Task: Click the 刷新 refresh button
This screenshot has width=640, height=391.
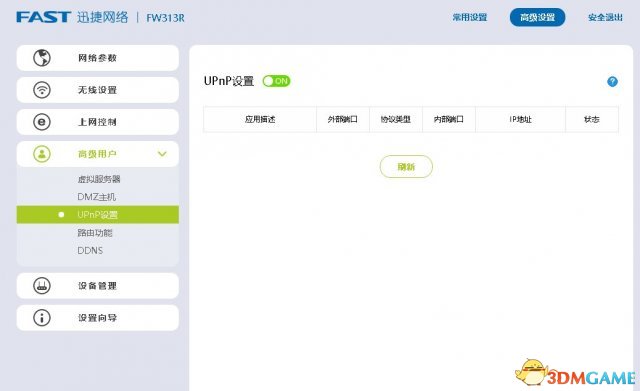Action: pos(406,167)
